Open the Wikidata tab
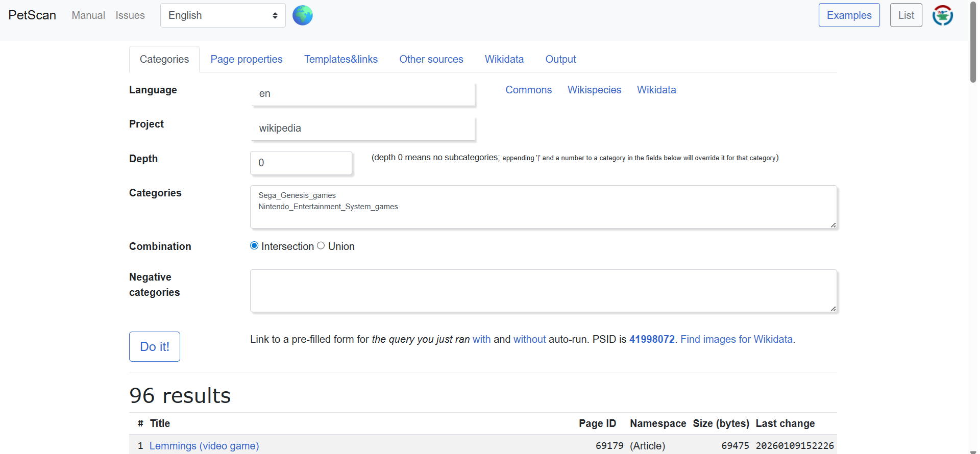The width and height of the screenshot is (980, 454). coord(504,59)
